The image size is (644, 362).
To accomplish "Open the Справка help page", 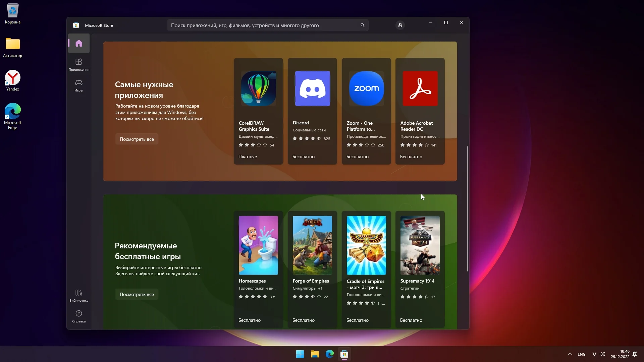I will (x=79, y=316).
